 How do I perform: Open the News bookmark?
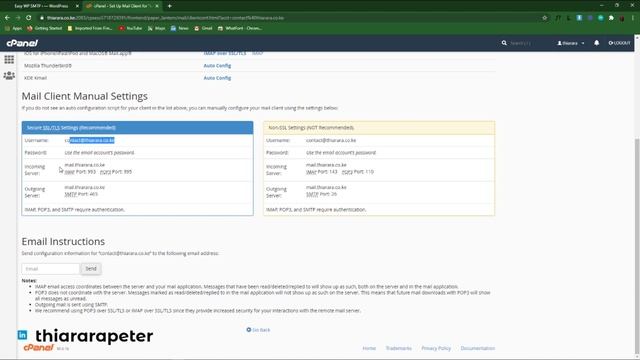point(180,29)
